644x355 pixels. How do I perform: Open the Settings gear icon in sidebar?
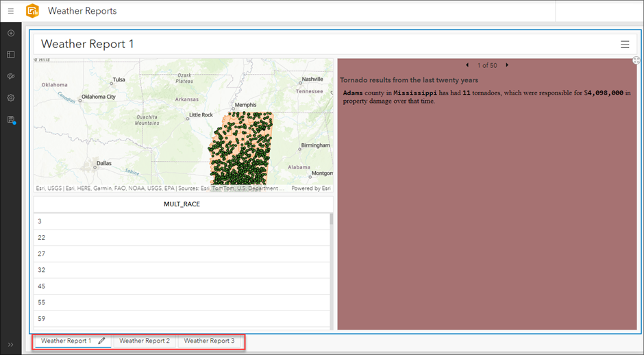click(11, 98)
